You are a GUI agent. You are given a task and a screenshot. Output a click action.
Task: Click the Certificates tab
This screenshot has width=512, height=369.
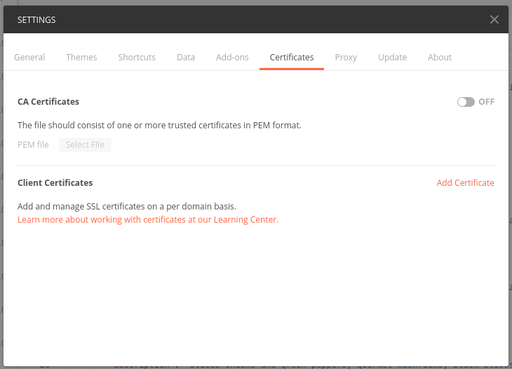(292, 57)
